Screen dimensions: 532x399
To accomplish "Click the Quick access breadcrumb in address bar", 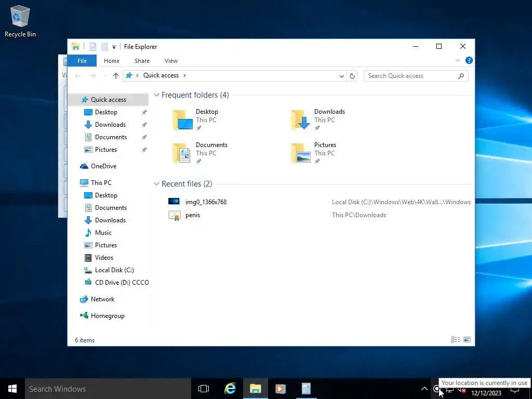I will click(161, 75).
